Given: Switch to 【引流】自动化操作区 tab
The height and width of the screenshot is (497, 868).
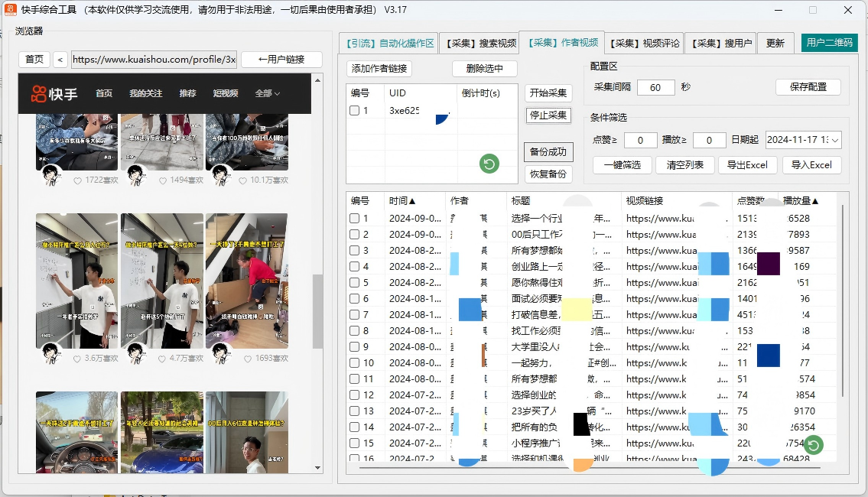Looking at the screenshot, I should [x=389, y=43].
